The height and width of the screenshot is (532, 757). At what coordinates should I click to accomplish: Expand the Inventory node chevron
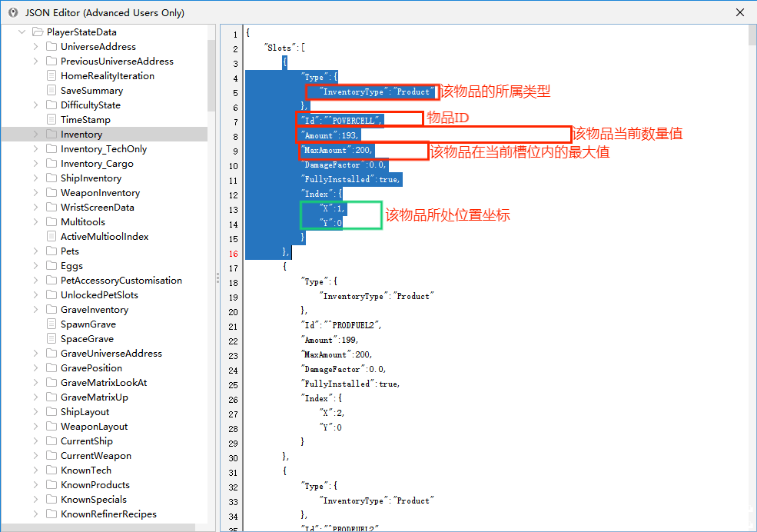point(35,135)
